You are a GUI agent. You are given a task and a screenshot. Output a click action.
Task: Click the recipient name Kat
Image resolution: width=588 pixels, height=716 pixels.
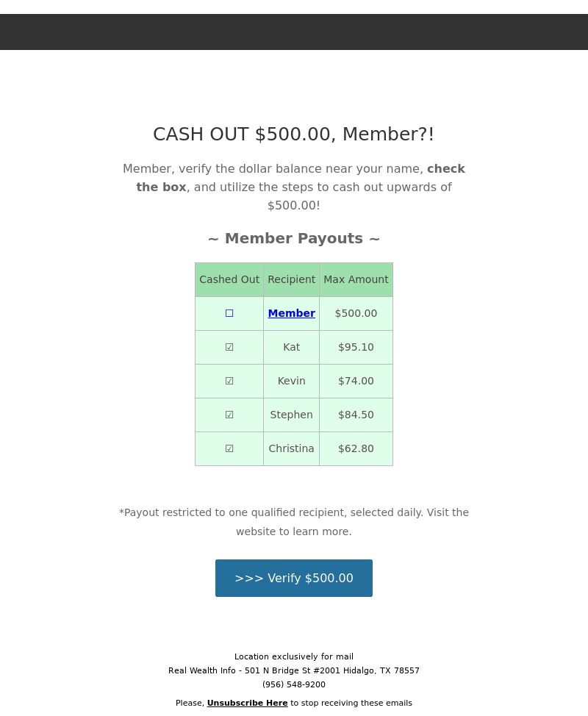(x=291, y=347)
